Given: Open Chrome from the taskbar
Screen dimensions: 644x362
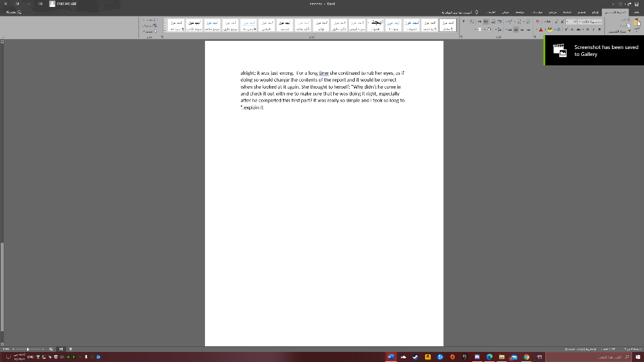Looking at the screenshot, I should pos(526,357).
